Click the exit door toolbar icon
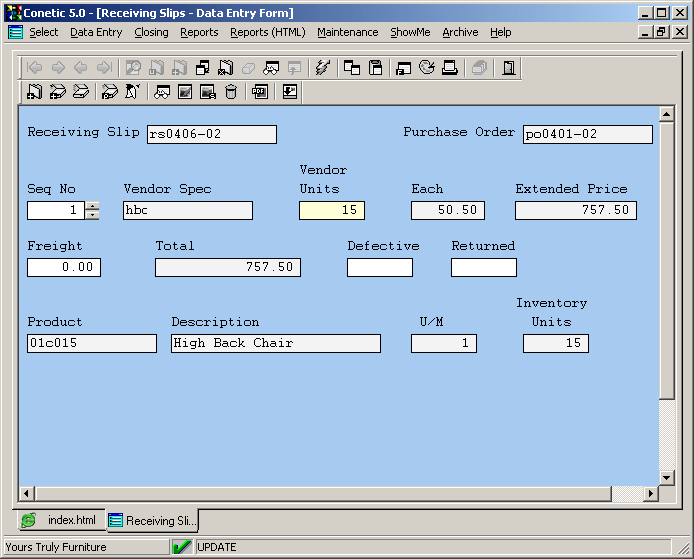 tap(509, 68)
